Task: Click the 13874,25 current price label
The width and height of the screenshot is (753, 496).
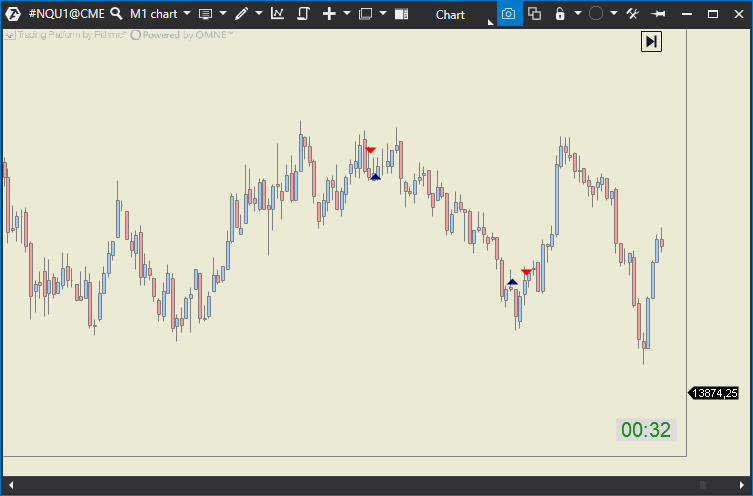Action: pos(714,393)
